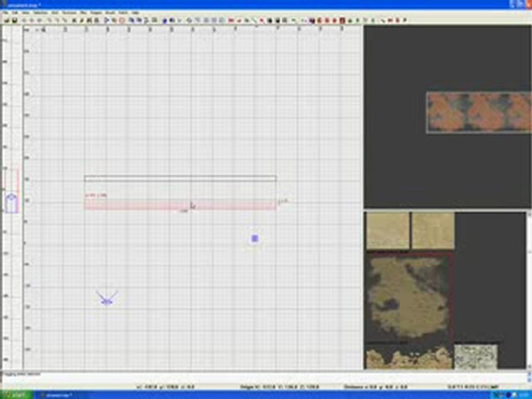The height and width of the screenshot is (399, 532).
Task: Pick the large red-bordered selected texture
Action: 408,297
